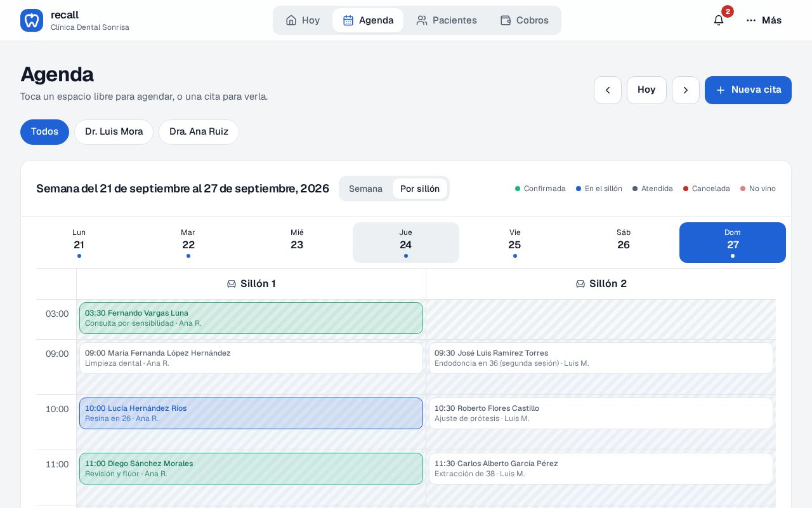The image size is (812, 508).
Task: Select Tuesday 22 in the week strip
Action: 188,243
